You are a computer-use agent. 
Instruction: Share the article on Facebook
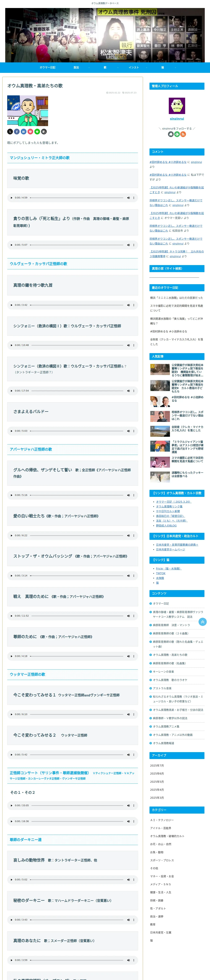(17, 132)
